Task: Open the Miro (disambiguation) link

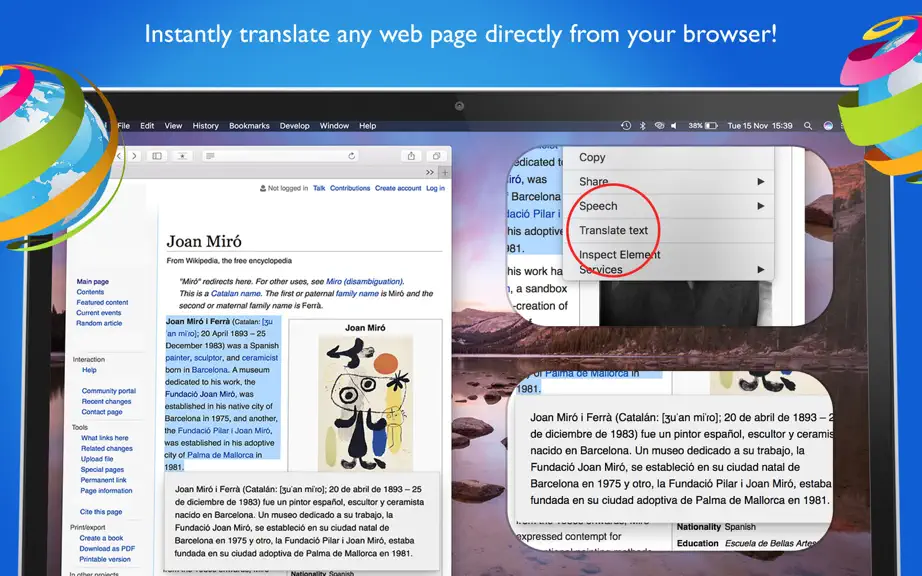Action: click(x=365, y=281)
